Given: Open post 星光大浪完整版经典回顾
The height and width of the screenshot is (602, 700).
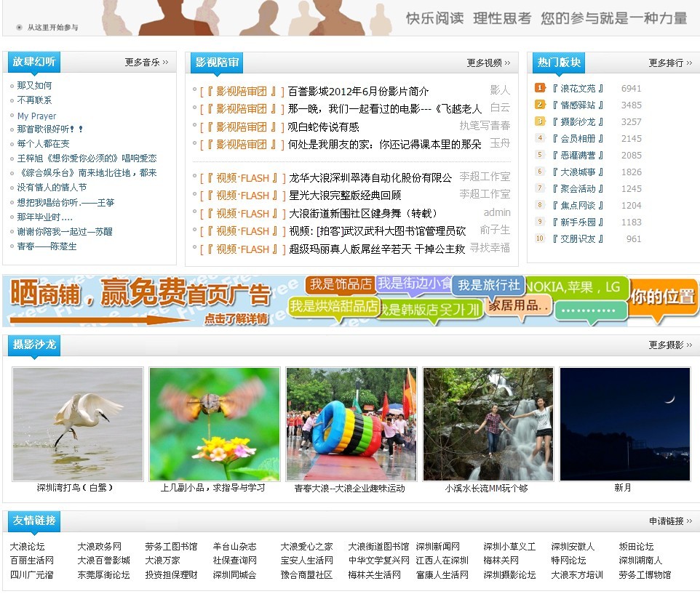Looking at the screenshot, I should [345, 196].
